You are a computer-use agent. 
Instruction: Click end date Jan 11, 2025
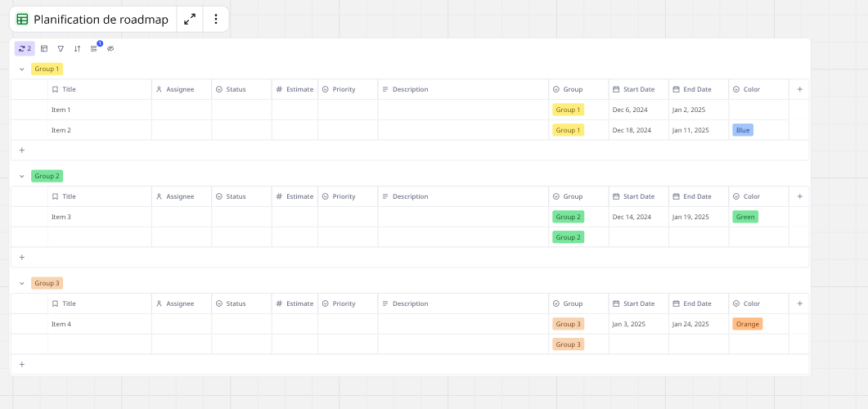click(x=690, y=130)
